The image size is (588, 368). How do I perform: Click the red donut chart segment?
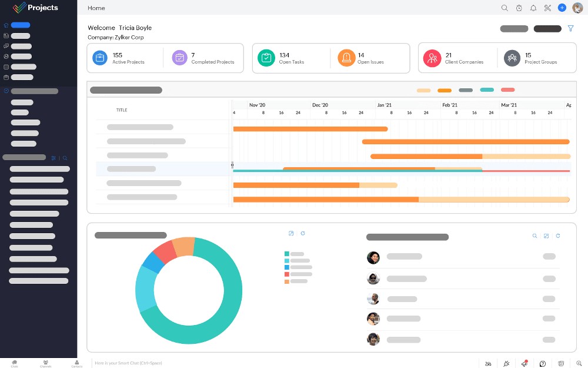pyautogui.click(x=165, y=251)
